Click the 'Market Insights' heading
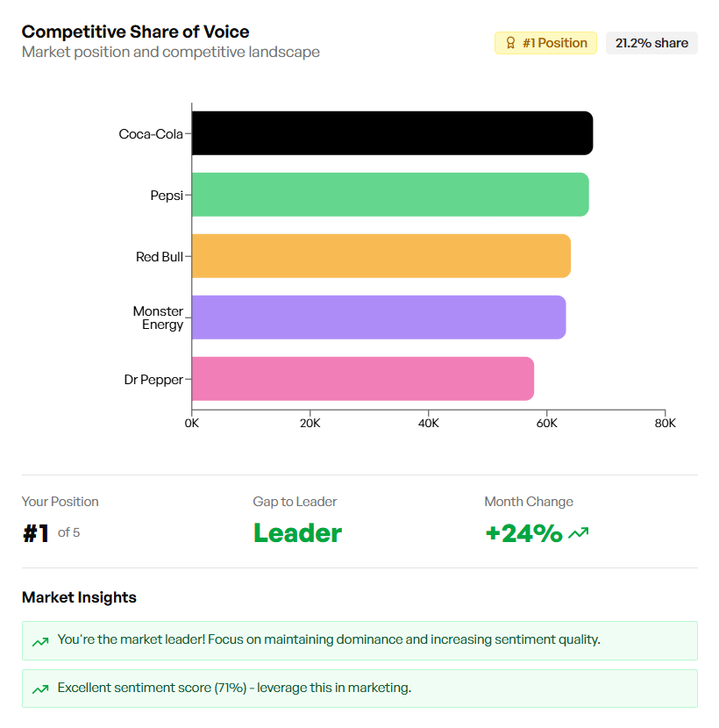Image resolution: width=719 pixels, height=728 pixels. tap(79, 597)
